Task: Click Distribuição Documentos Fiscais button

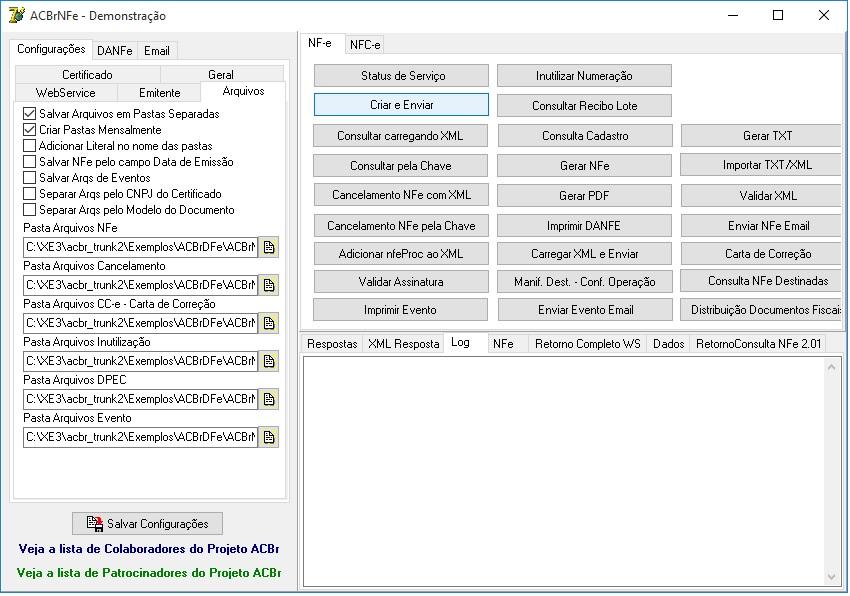Action: [761, 310]
